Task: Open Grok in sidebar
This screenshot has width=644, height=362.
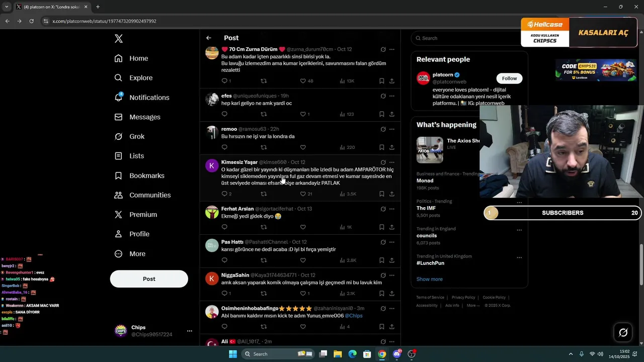Action: 129,137
